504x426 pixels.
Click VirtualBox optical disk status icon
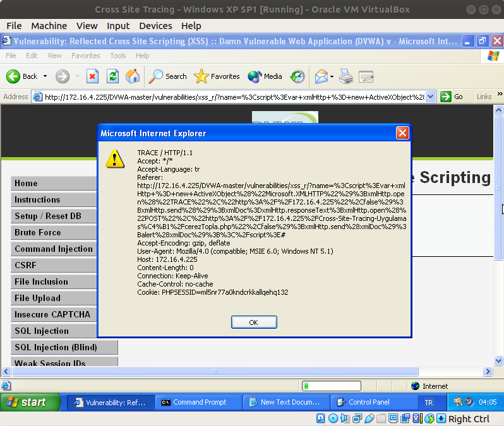[x=333, y=418]
